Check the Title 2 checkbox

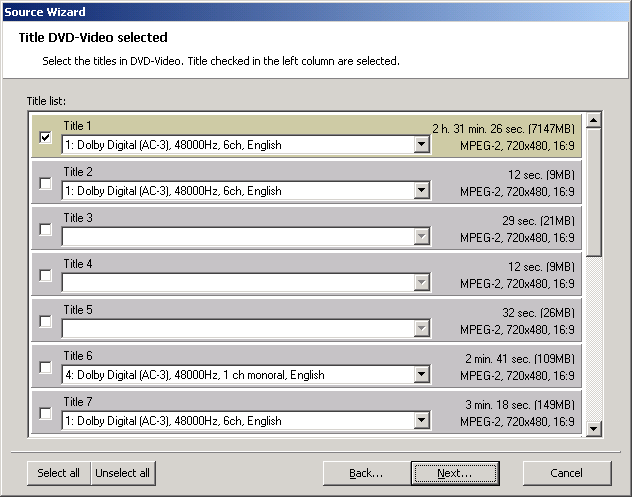45,183
